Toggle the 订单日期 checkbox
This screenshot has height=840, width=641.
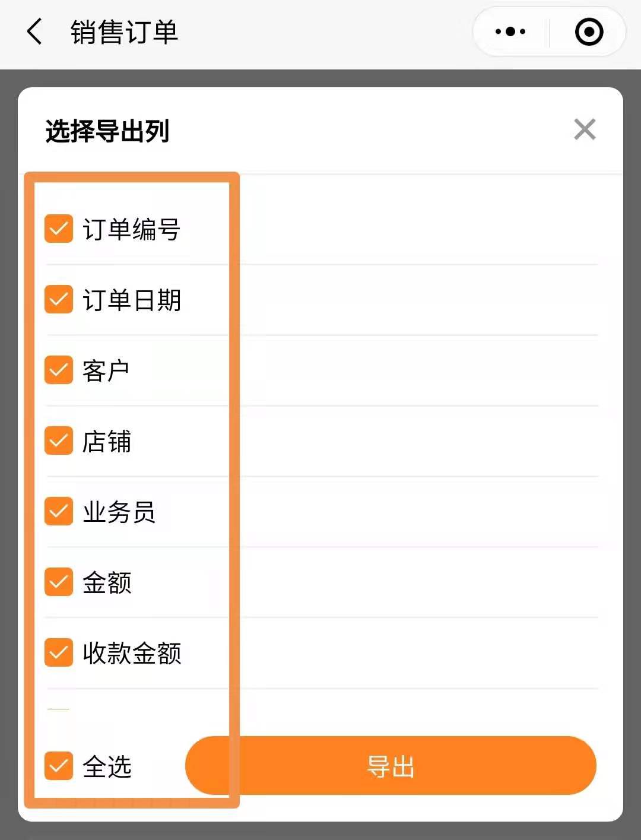coord(59,299)
